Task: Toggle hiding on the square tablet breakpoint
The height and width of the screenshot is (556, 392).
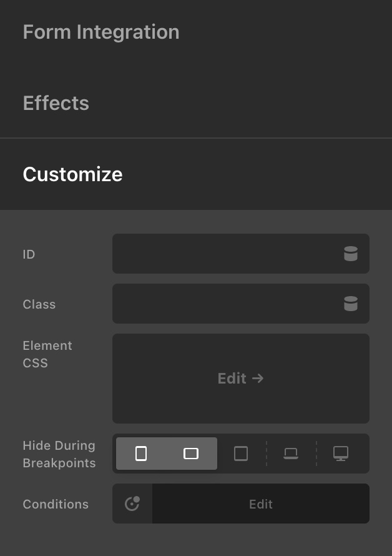Action: tap(241, 454)
